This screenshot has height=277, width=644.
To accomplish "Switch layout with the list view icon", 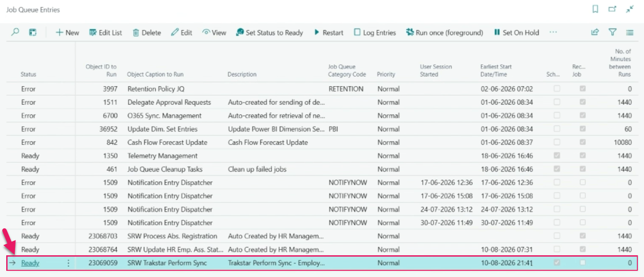I will point(630,32).
